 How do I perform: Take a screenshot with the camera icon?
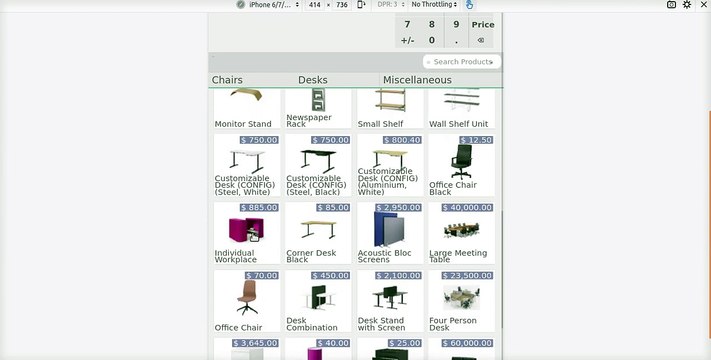(x=672, y=5)
